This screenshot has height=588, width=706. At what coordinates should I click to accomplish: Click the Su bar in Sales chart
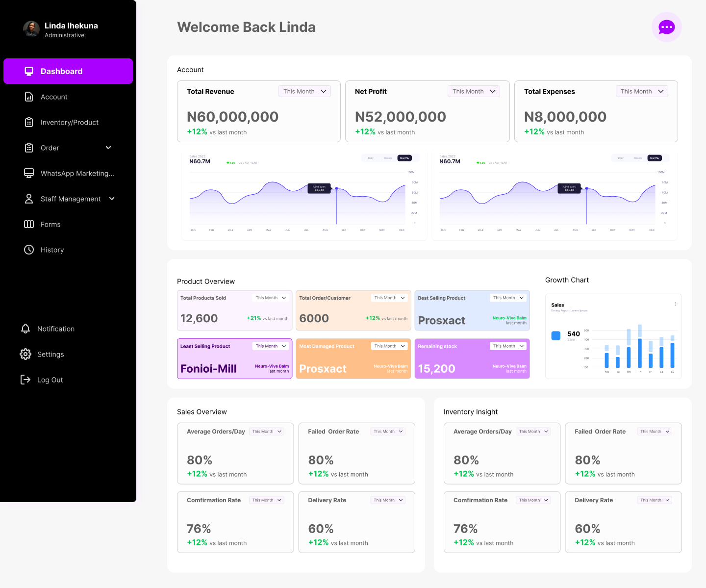tap(673, 352)
